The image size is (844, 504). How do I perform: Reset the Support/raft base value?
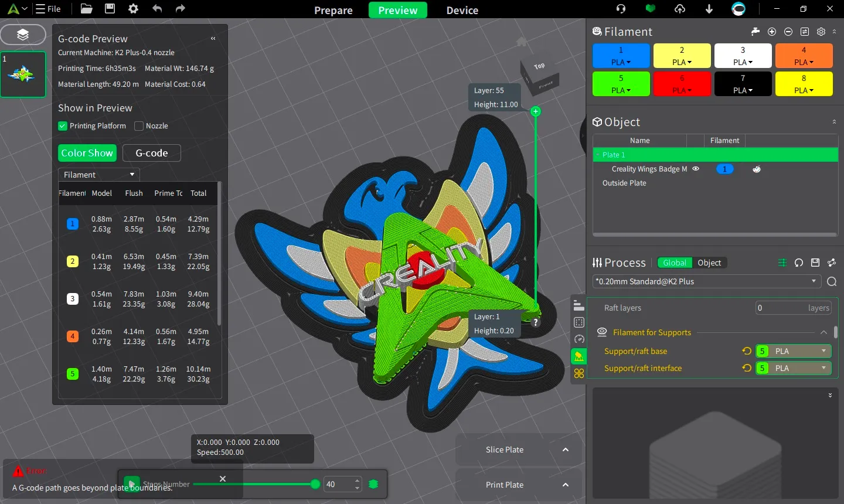[747, 351]
